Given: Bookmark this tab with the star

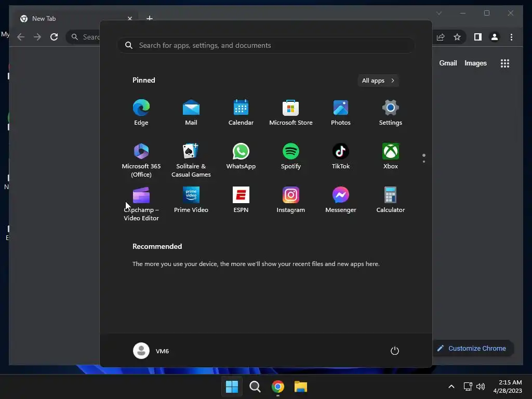Looking at the screenshot, I should tap(457, 37).
